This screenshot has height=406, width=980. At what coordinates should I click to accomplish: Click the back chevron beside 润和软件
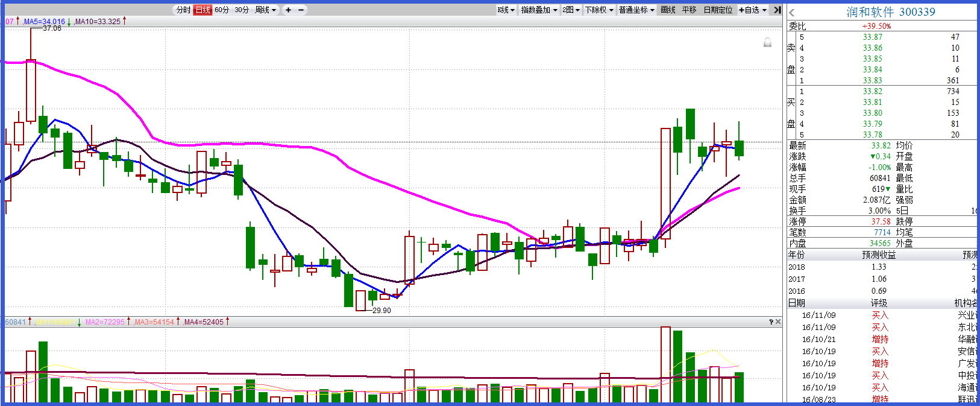point(792,13)
